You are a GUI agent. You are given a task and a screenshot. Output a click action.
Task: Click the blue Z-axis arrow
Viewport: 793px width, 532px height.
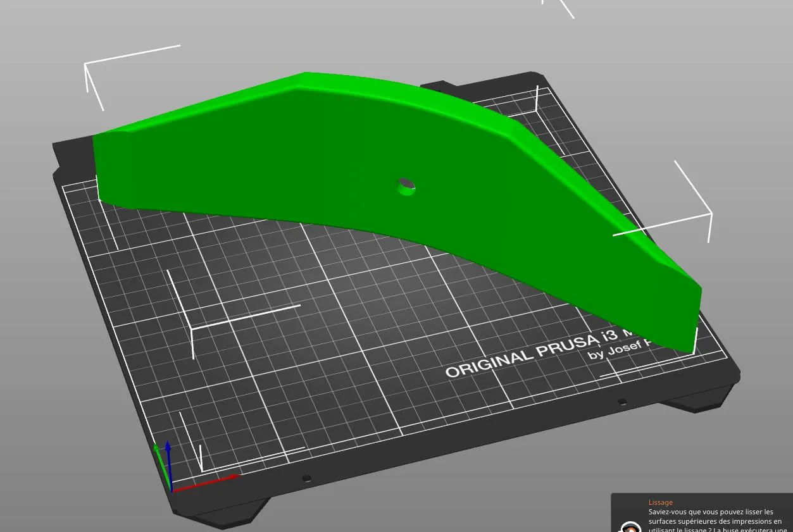pyautogui.click(x=168, y=462)
